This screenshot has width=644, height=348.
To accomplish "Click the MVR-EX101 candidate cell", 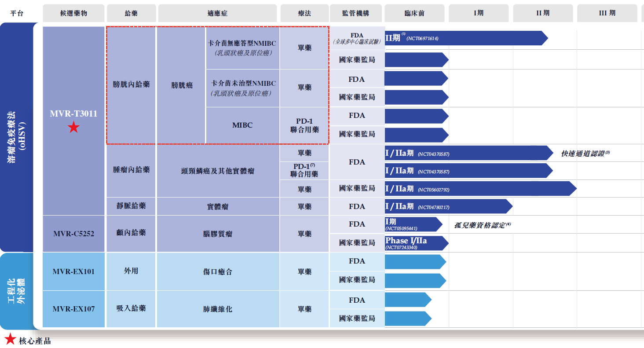I will click(73, 271).
